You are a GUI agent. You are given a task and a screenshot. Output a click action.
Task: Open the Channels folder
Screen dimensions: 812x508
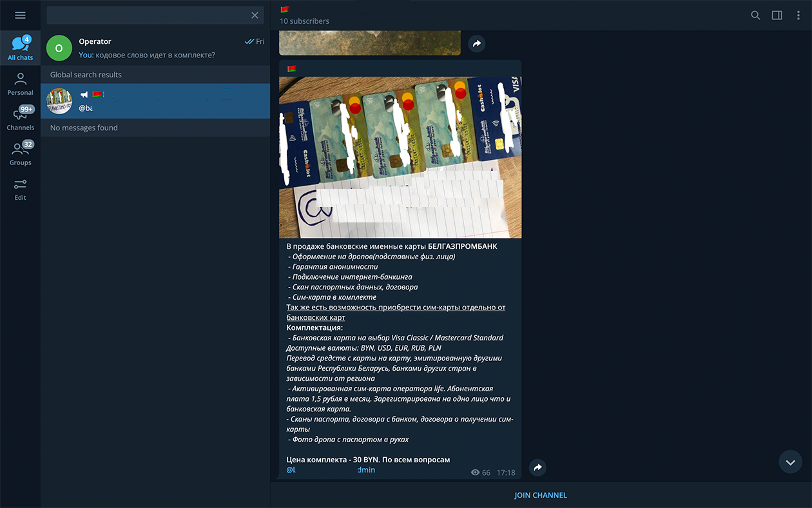(20, 119)
